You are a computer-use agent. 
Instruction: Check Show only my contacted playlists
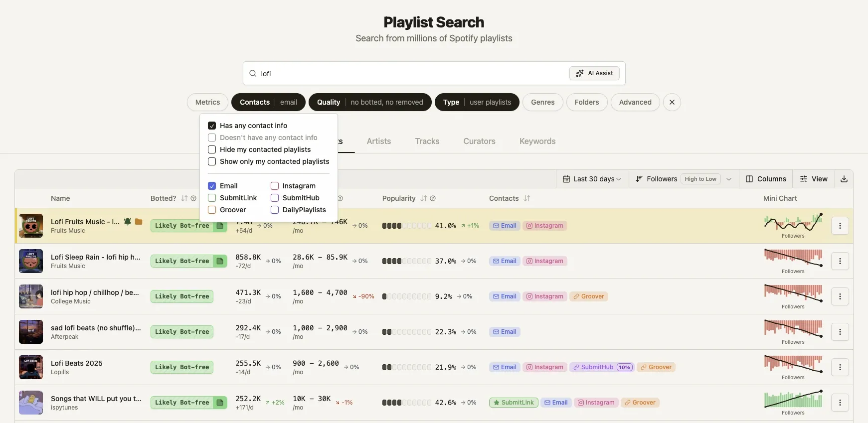pyautogui.click(x=212, y=161)
